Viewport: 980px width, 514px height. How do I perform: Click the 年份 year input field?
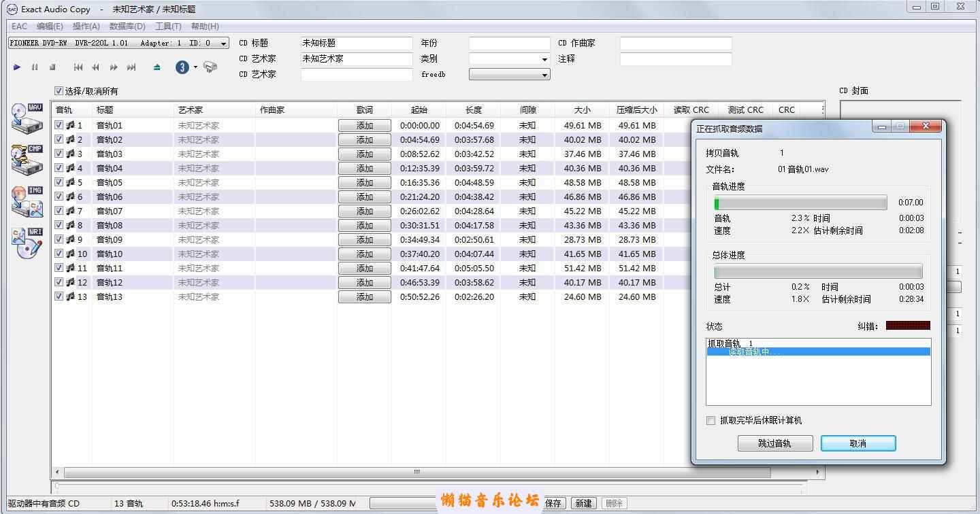pyautogui.click(x=509, y=44)
